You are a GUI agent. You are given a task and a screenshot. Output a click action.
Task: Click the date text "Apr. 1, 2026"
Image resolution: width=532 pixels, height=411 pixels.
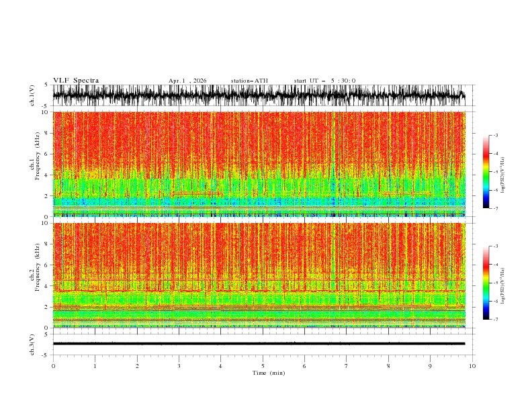[x=187, y=81]
